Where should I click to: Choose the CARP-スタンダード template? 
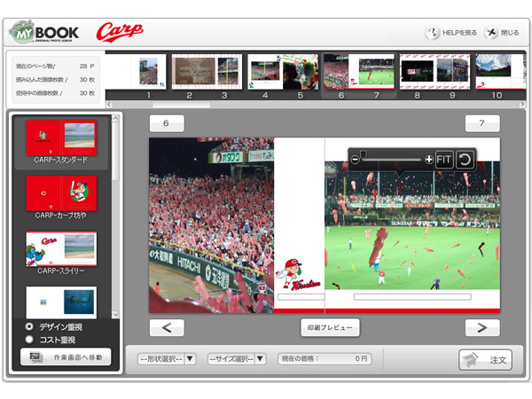click(61, 142)
